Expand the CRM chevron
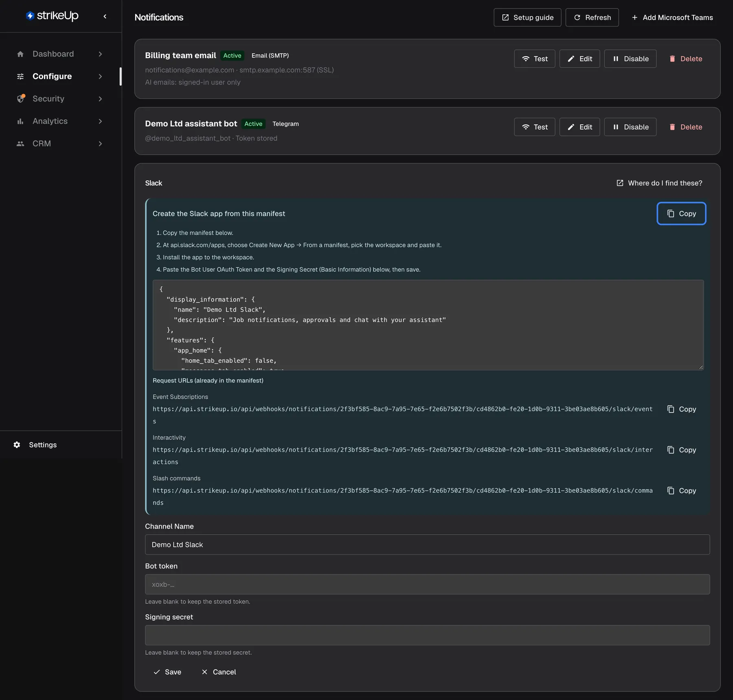733x700 pixels. pos(100,143)
